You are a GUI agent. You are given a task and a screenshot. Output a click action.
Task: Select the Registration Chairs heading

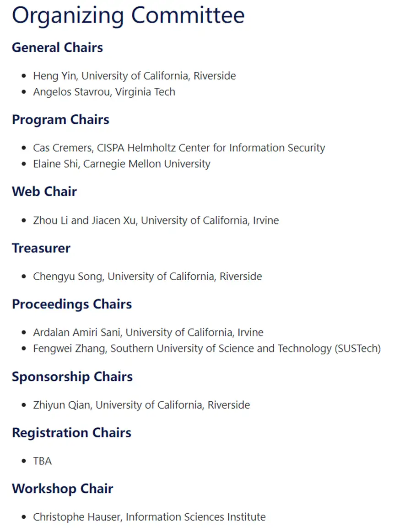pos(71,433)
